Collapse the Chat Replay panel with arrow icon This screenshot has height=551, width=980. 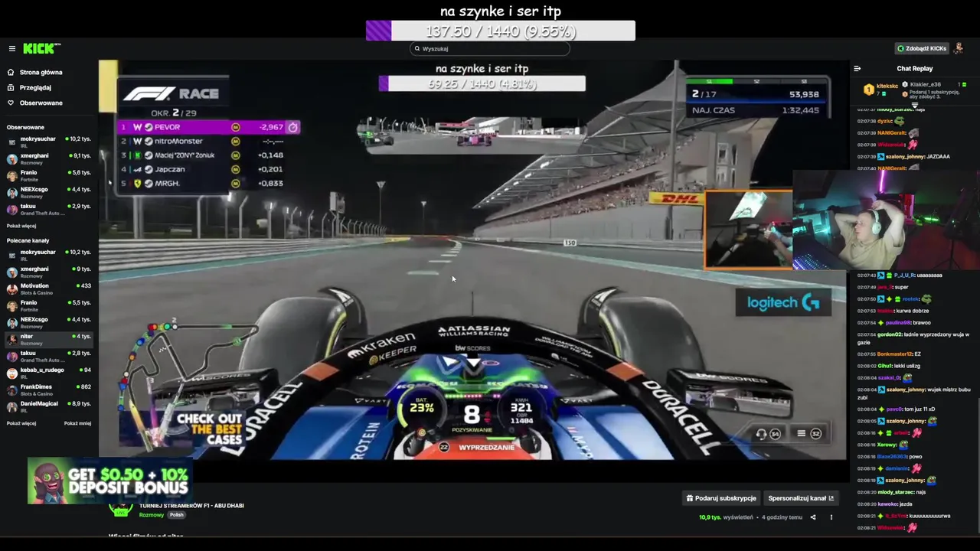(857, 68)
